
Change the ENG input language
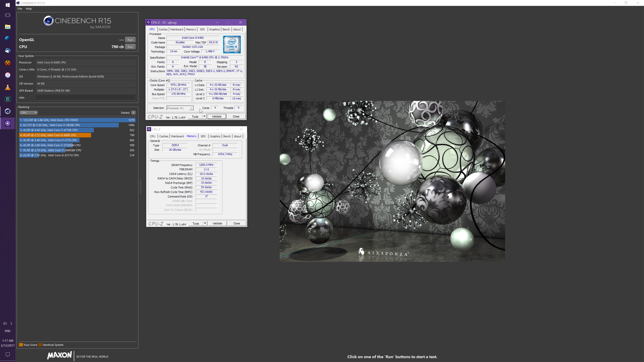(8, 331)
